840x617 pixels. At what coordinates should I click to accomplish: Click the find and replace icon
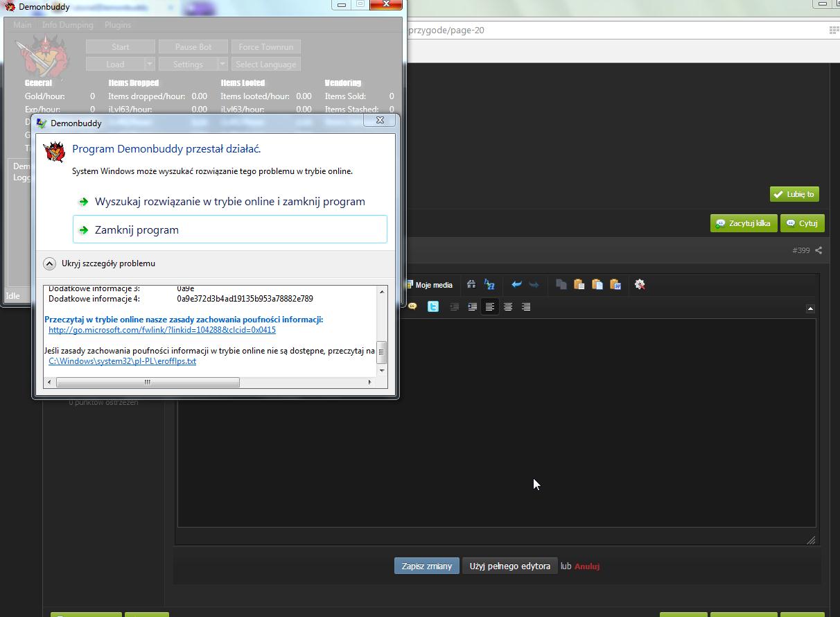pyautogui.click(x=489, y=284)
